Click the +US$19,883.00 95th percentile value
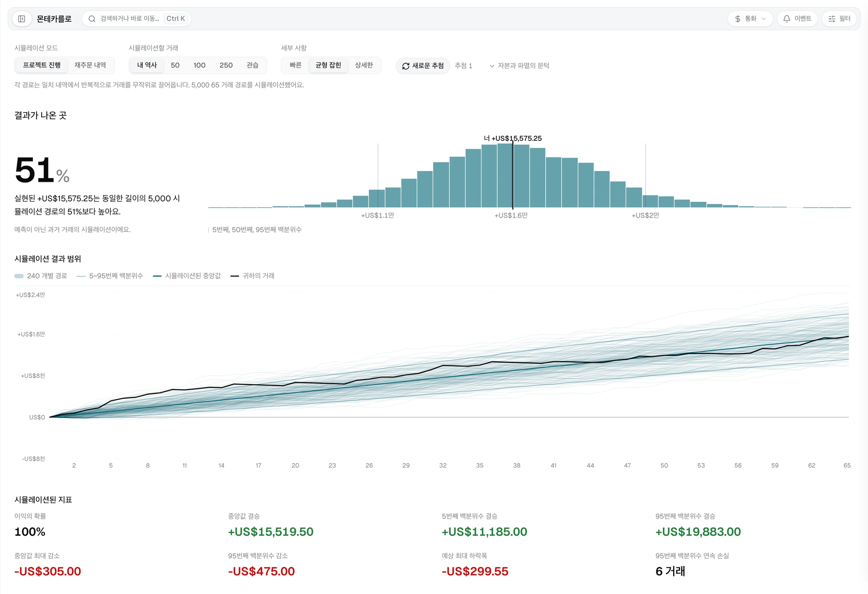The height and width of the screenshot is (594, 868). tap(698, 532)
